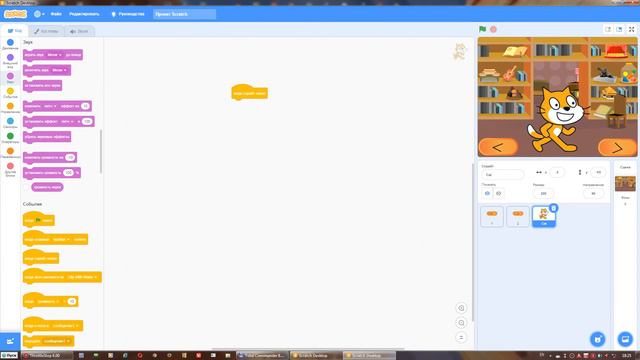Click the choose a backdrop button

coord(625,339)
